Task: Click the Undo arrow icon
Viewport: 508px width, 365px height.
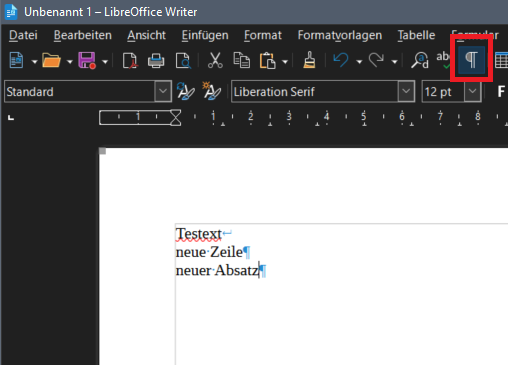Action: pyautogui.click(x=341, y=60)
